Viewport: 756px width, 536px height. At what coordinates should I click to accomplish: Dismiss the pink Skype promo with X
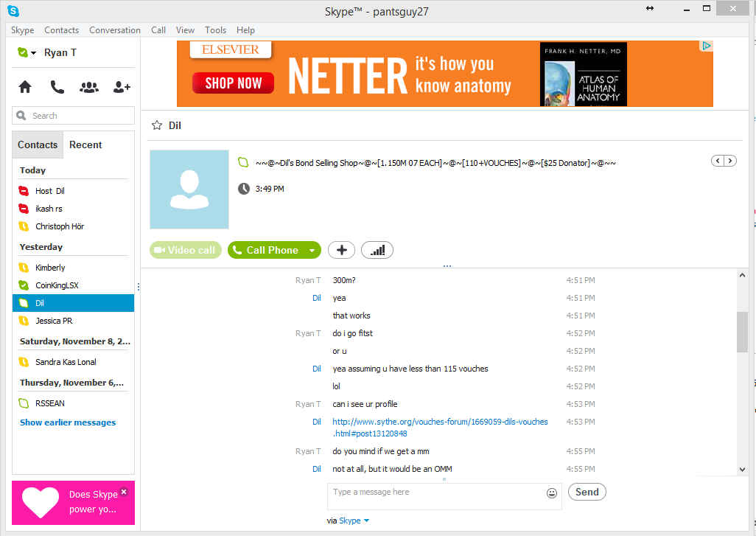point(124,492)
